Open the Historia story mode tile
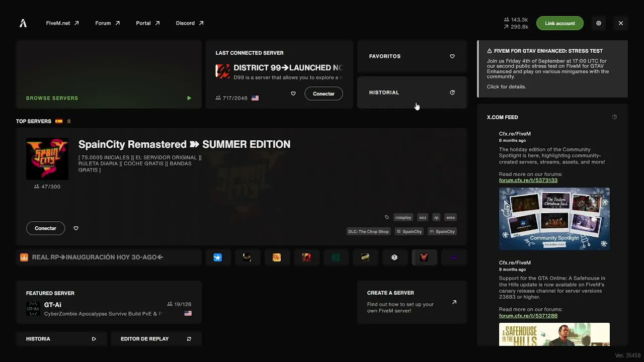644x362 pixels. (61, 339)
